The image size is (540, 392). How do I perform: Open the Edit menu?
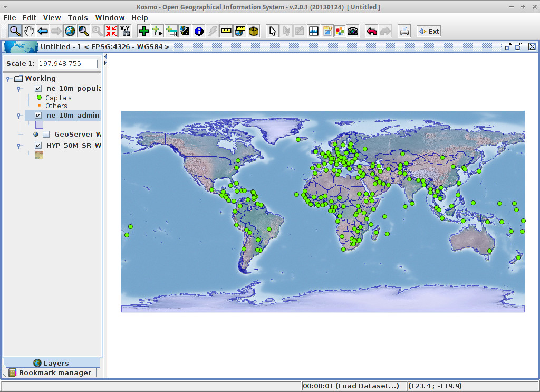coord(30,17)
